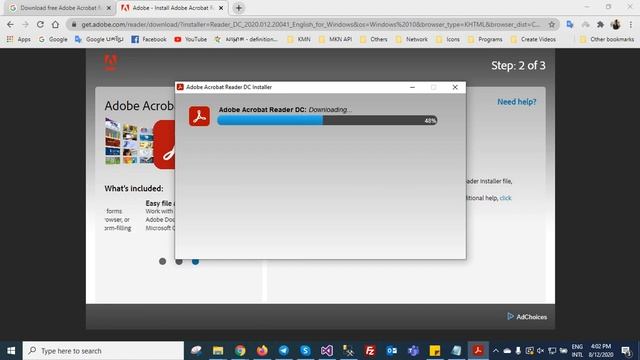Open the AdChoices link
Screen dimensions: 640x360
(527, 317)
